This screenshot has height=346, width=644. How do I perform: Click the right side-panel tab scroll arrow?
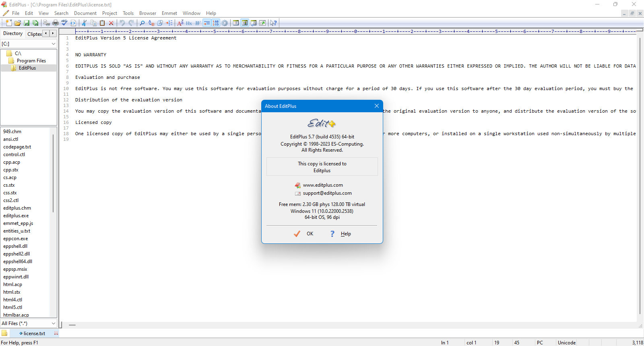click(53, 33)
